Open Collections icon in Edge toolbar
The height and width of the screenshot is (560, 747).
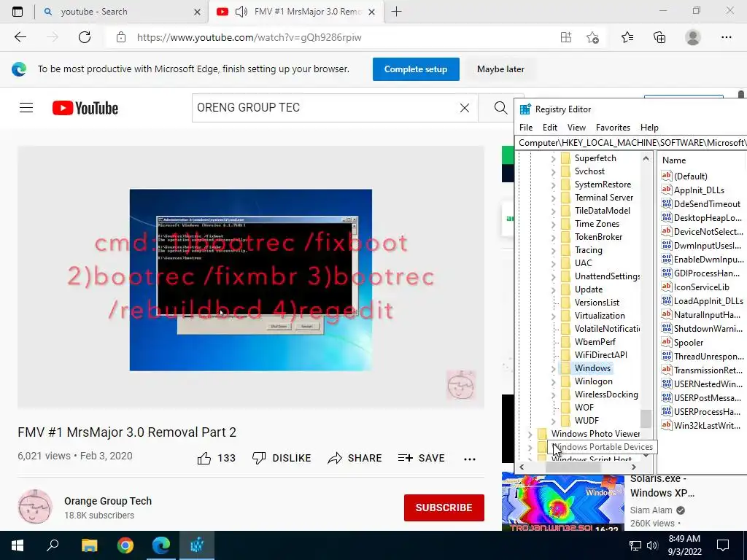659,37
